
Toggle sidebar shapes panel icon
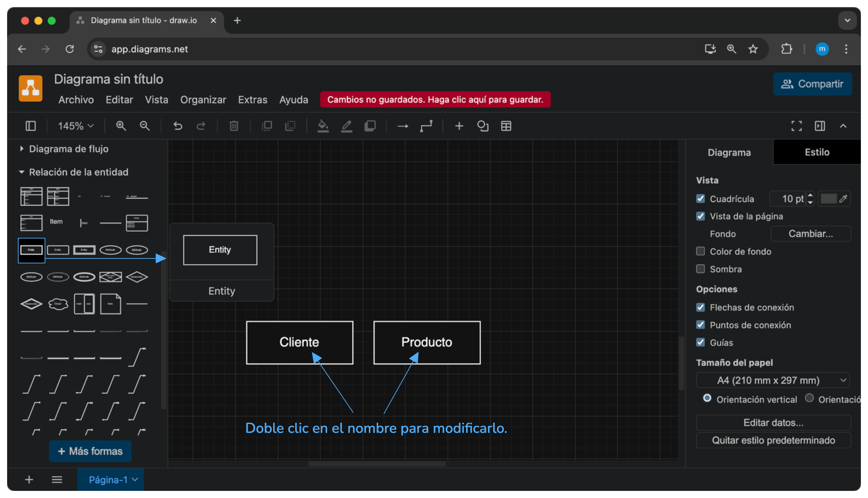point(31,126)
